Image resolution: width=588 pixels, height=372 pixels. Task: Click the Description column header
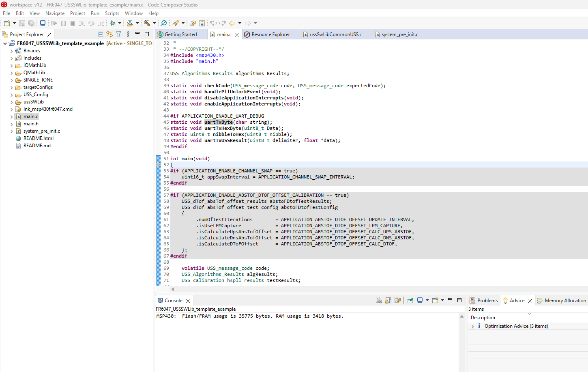coord(483,318)
